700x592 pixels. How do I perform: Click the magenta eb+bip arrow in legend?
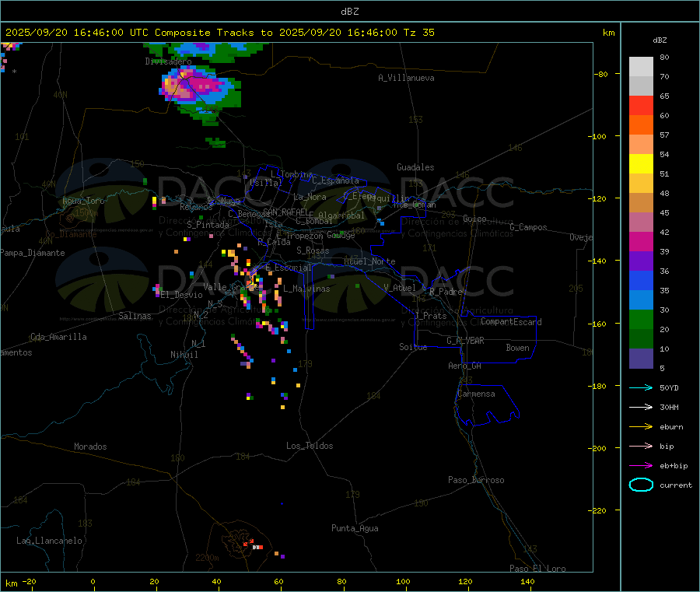click(x=641, y=466)
